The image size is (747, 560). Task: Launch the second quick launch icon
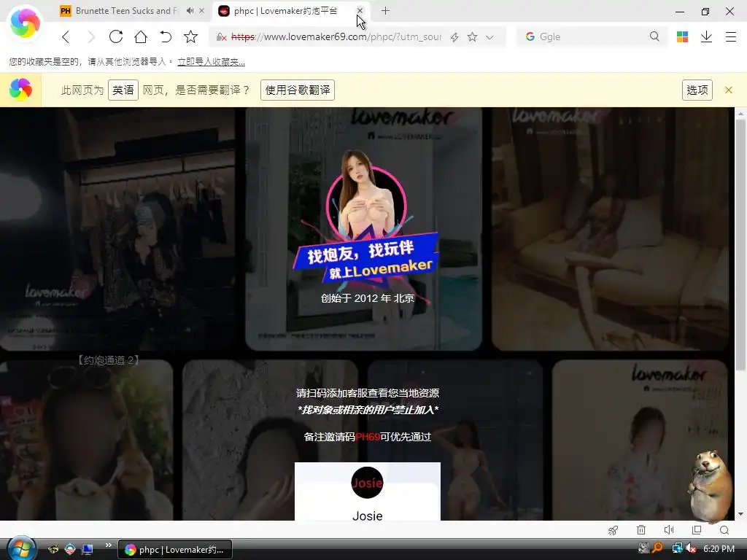click(70, 549)
